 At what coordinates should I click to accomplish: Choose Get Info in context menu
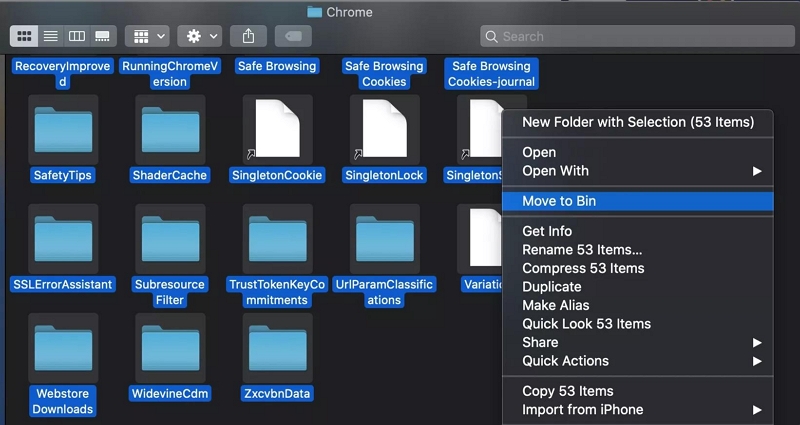tap(638, 231)
